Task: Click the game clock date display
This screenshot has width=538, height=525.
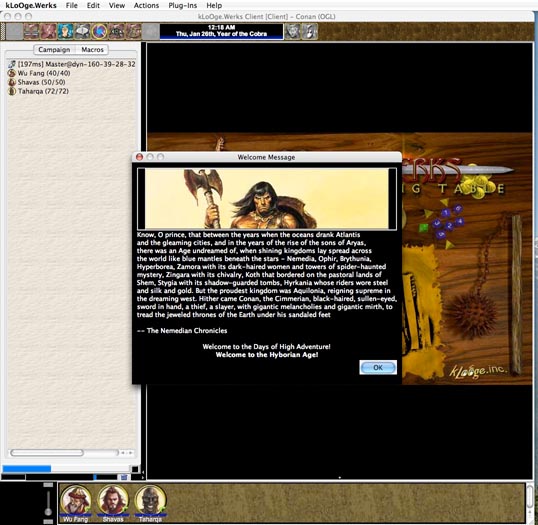Action: [221, 31]
